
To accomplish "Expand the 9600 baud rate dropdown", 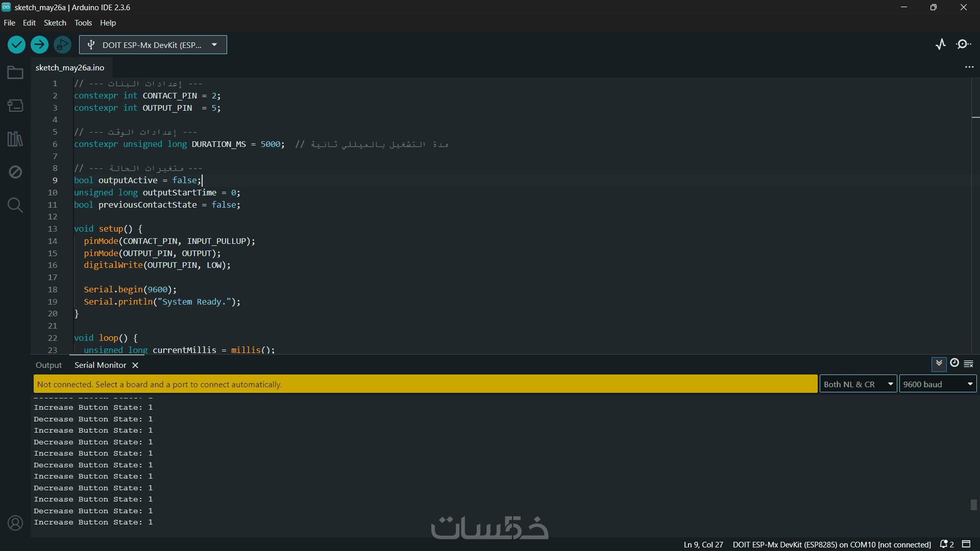I will coord(938,384).
